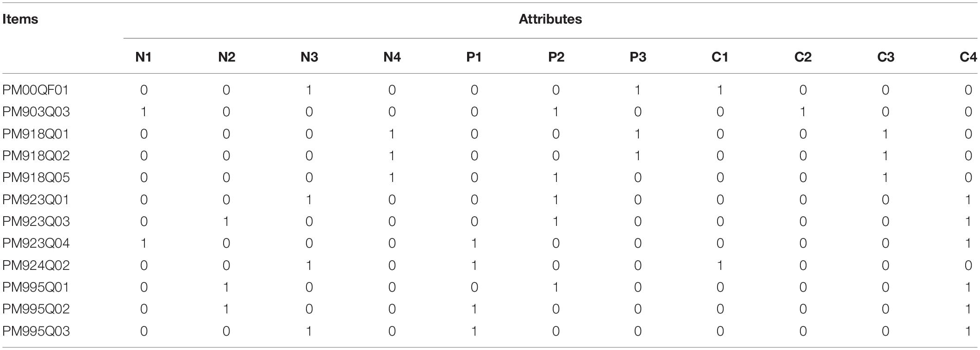Select the N1 column header
The image size is (980, 350).
144,57
